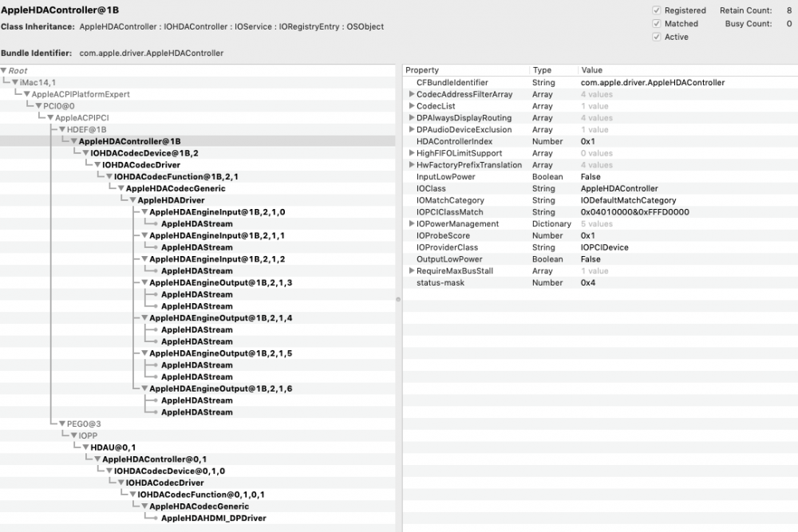Select the AppleHDAController@0,1 row

(197, 459)
